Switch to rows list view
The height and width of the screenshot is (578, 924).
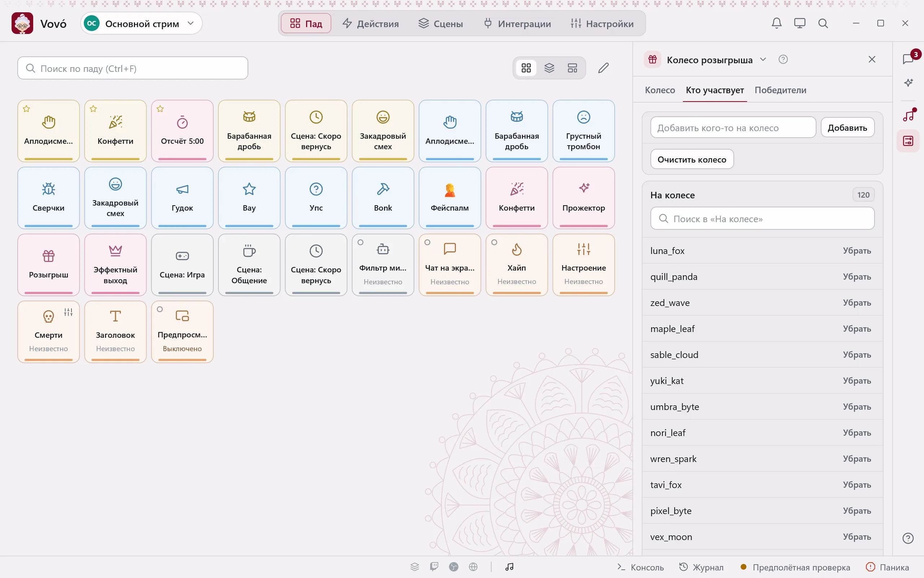coord(572,68)
